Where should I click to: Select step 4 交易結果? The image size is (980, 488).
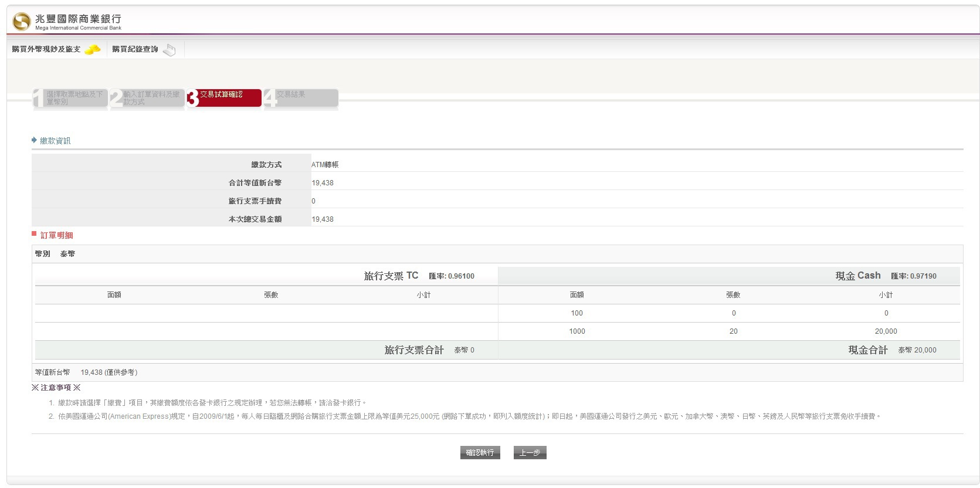tap(301, 98)
